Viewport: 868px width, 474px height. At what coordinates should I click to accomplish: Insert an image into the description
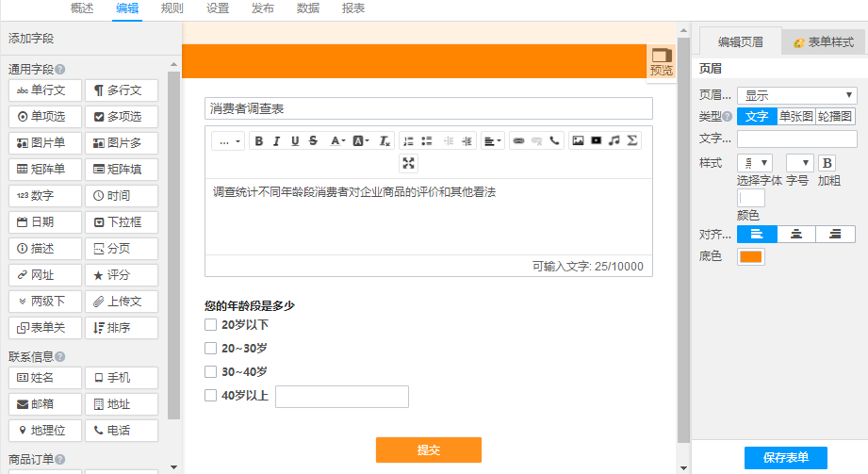[578, 140]
